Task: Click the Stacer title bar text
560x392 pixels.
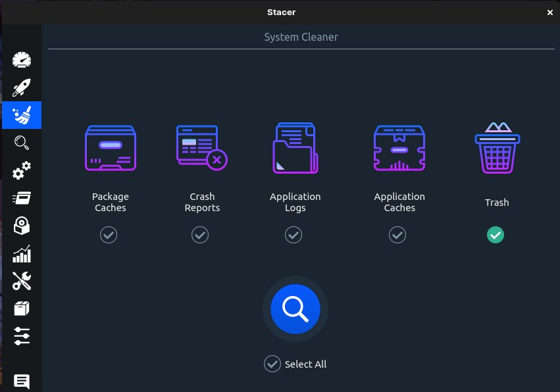Action: (x=282, y=12)
